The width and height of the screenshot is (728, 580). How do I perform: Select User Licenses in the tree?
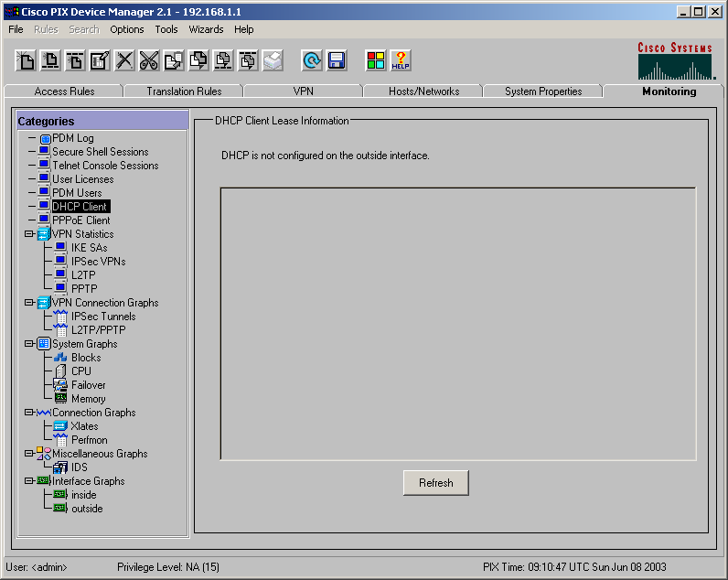[83, 179]
